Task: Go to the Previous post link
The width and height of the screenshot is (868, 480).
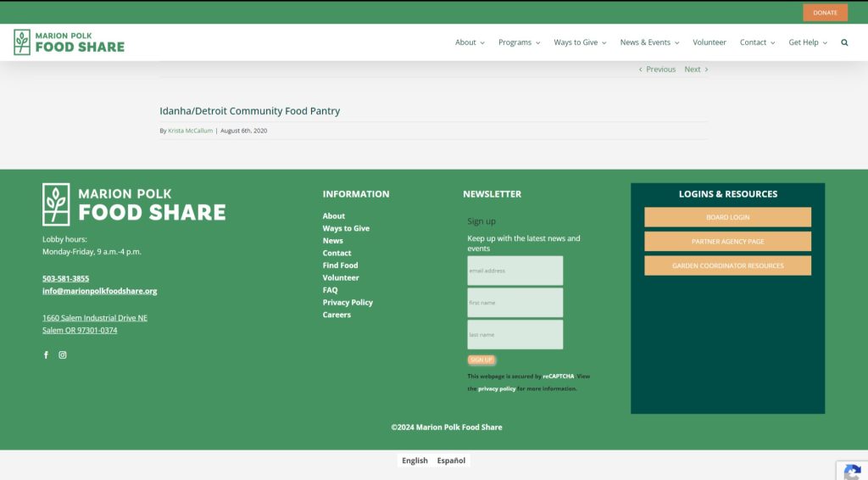Action: pyautogui.click(x=658, y=70)
